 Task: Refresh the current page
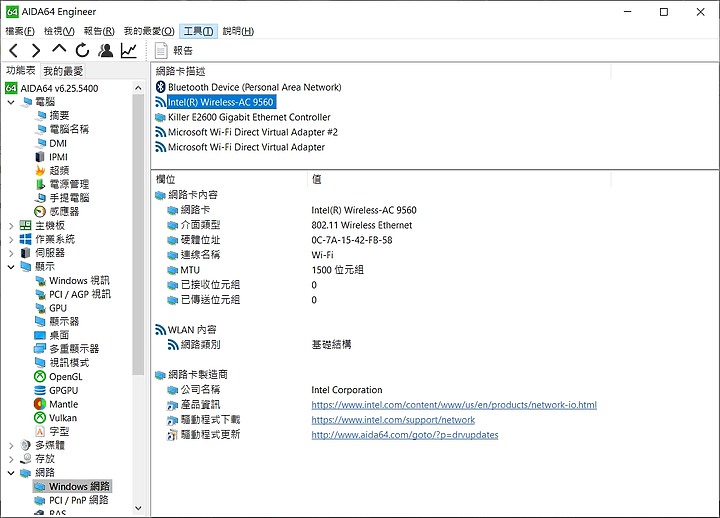click(x=82, y=50)
